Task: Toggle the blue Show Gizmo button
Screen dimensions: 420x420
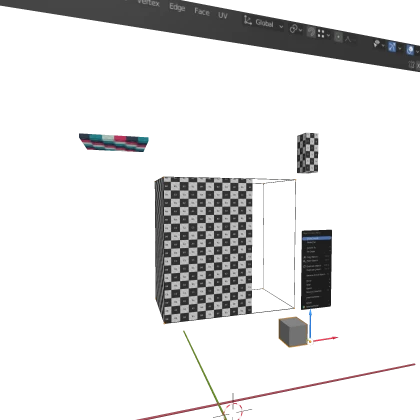Action: click(392, 47)
